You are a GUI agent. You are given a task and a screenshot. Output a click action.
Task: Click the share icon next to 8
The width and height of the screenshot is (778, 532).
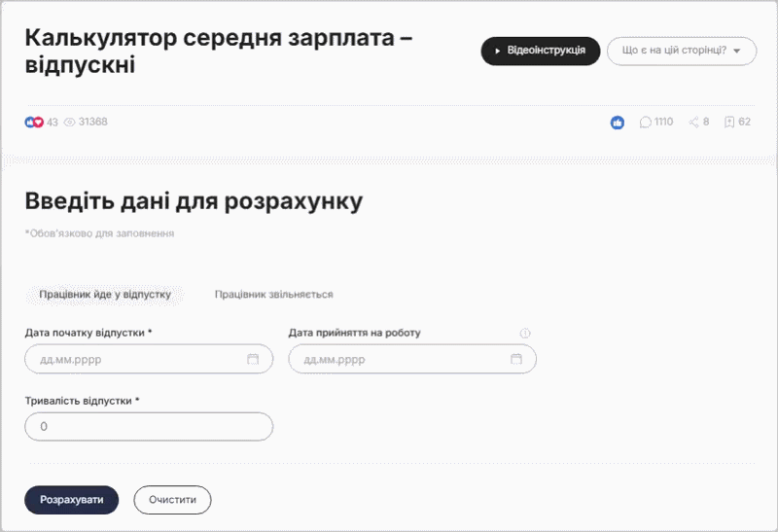[693, 123]
